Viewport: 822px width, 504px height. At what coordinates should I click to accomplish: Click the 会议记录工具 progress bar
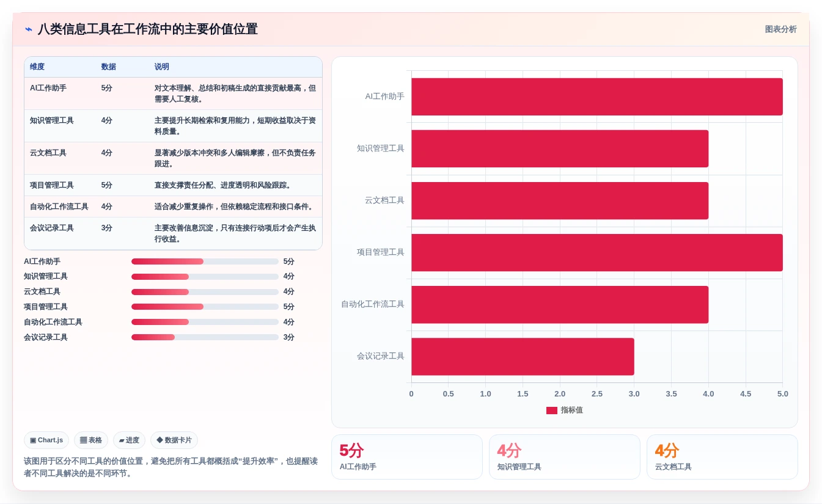tap(205, 337)
